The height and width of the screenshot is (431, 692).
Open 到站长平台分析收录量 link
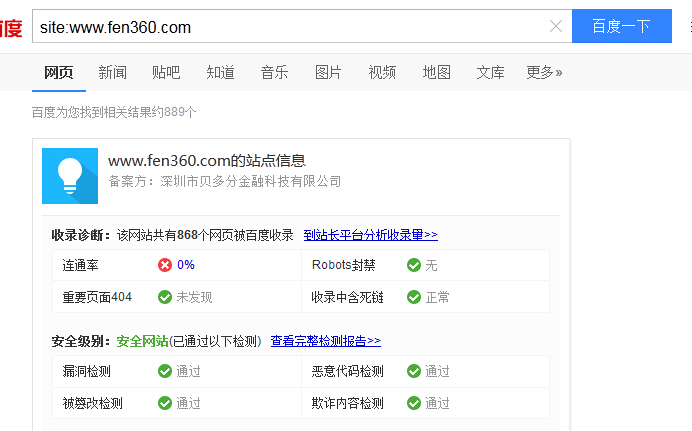pos(370,235)
